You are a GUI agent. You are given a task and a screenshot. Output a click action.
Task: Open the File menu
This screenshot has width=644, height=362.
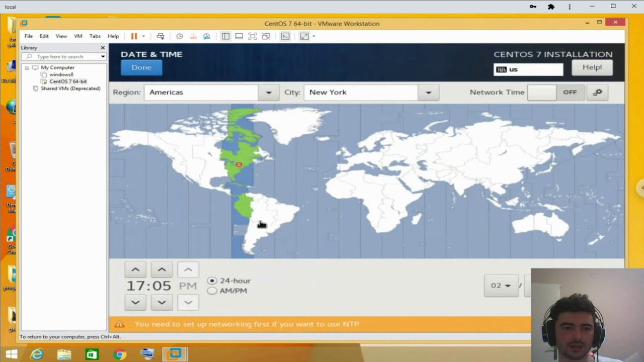(x=29, y=36)
